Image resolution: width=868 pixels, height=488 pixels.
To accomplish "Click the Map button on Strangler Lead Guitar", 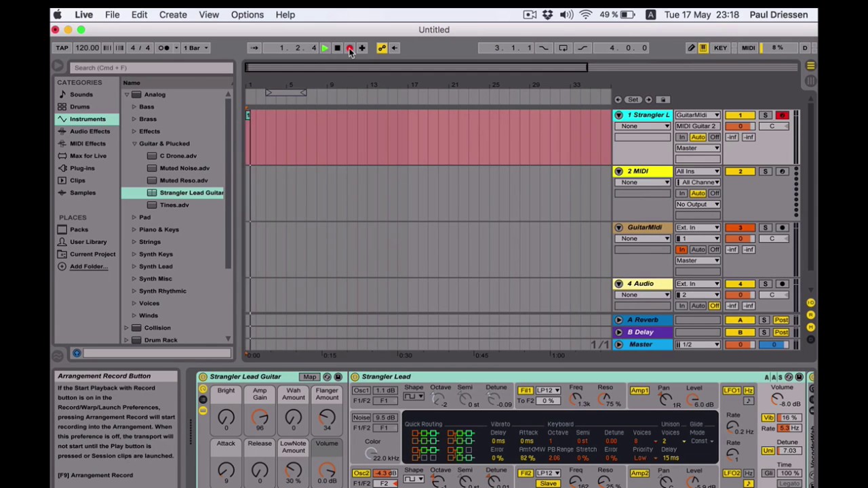I will [x=309, y=377].
